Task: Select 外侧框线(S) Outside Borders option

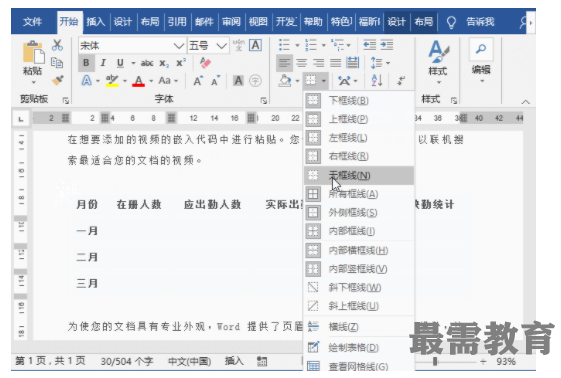Action: (x=359, y=212)
